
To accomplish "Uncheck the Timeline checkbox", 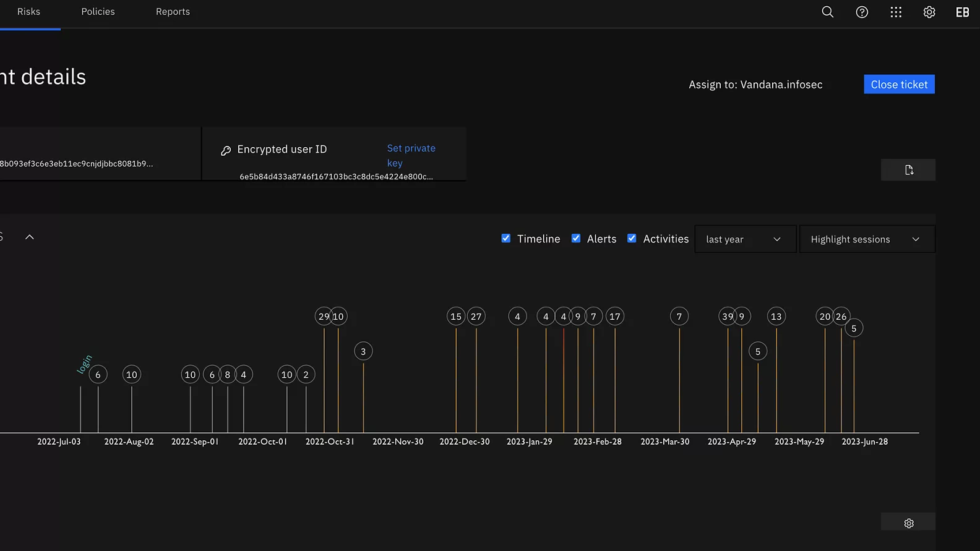I will [x=506, y=238].
